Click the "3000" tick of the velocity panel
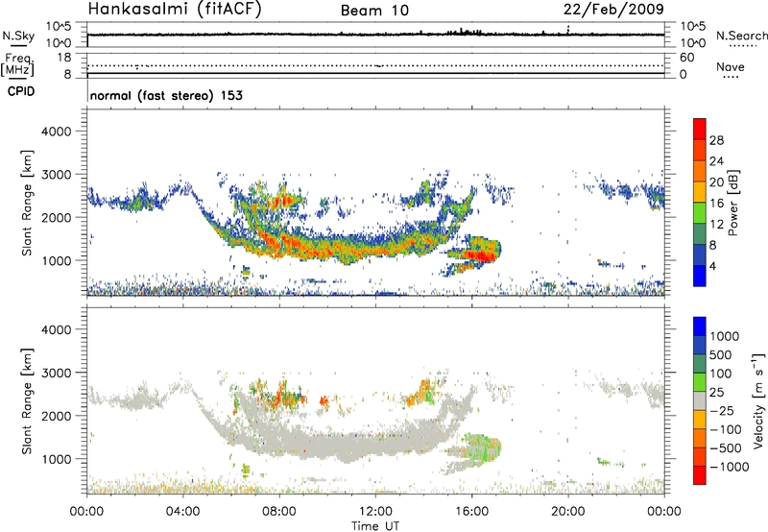Viewport: 768px width, 532px height. pyautogui.click(x=57, y=373)
